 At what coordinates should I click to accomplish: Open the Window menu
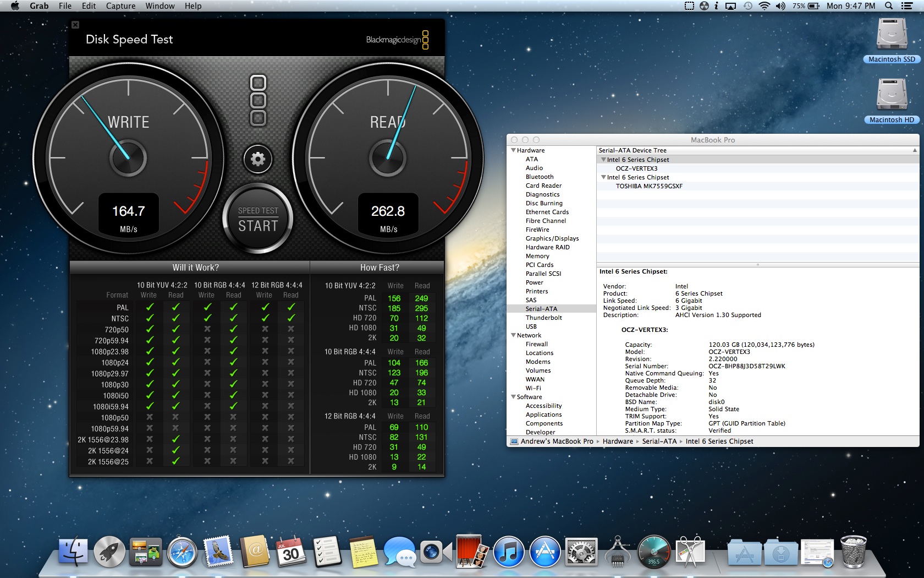coord(160,6)
